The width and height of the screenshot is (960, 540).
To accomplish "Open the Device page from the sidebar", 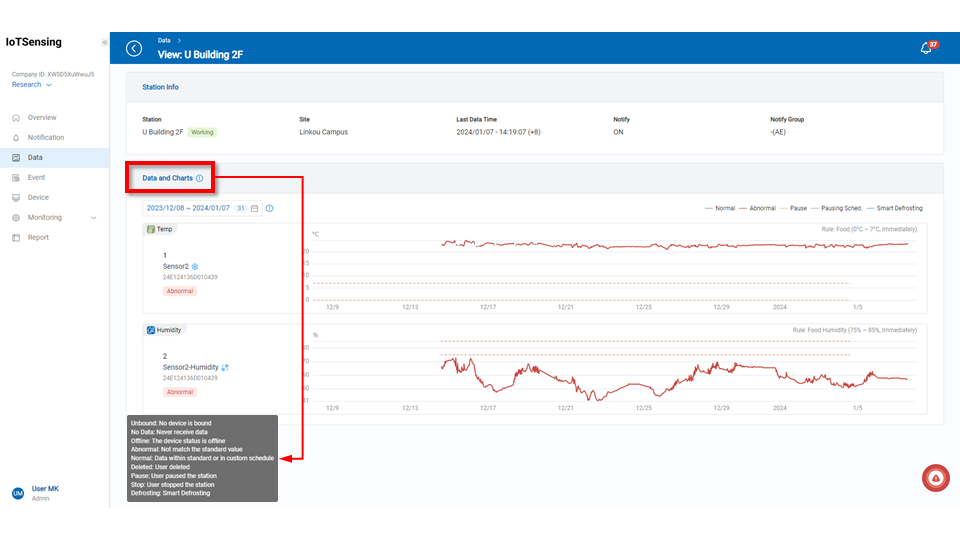I will [38, 197].
